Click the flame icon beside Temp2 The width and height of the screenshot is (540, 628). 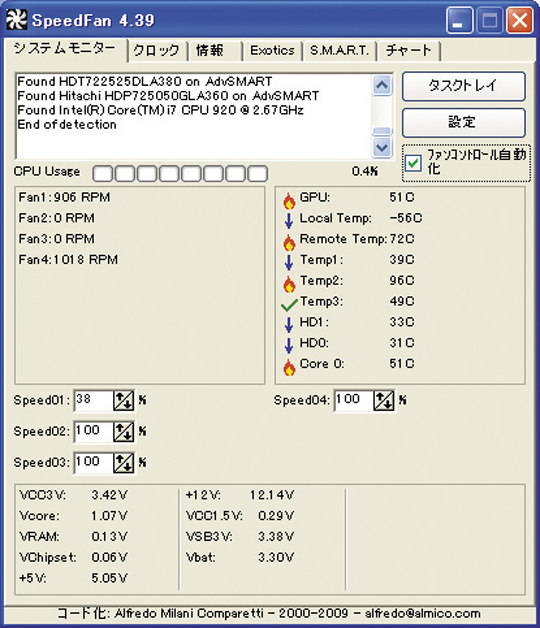click(x=289, y=284)
